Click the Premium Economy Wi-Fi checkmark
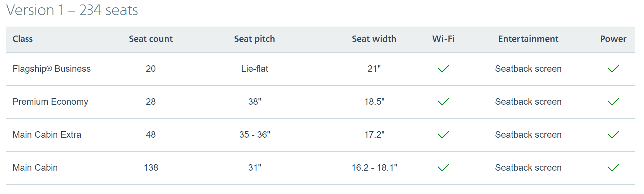 (x=443, y=102)
